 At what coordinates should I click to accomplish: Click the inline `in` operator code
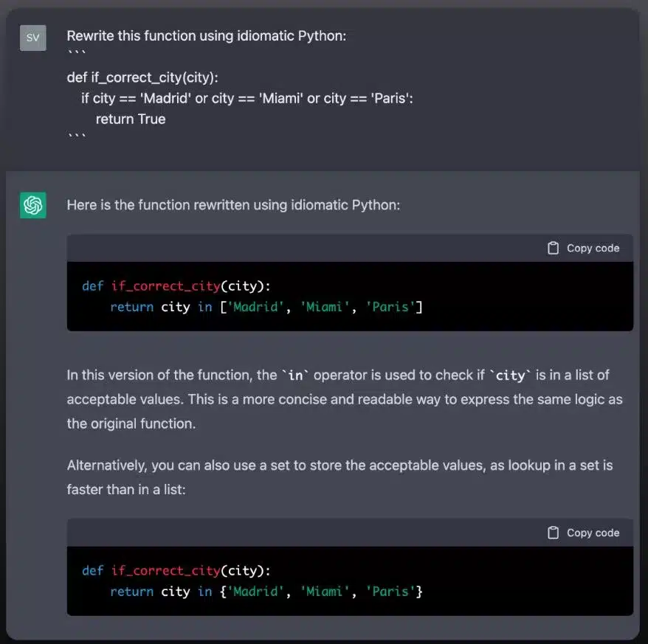tap(295, 375)
